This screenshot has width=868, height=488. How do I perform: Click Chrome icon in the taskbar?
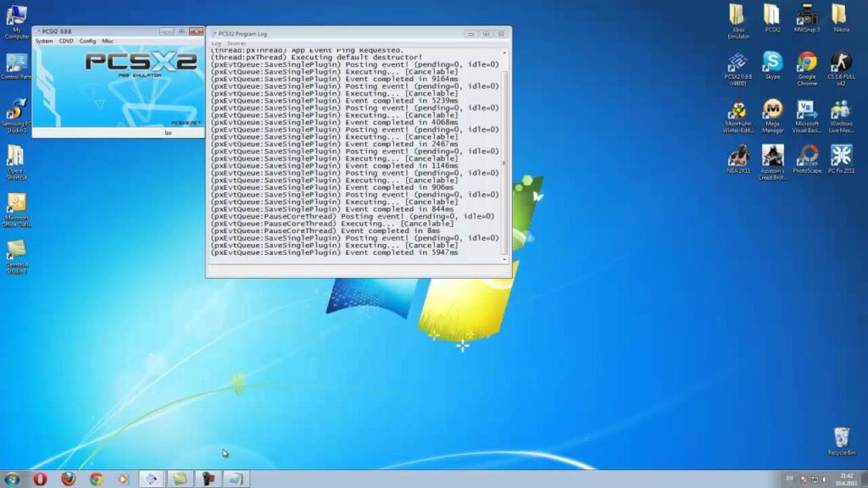click(x=97, y=479)
